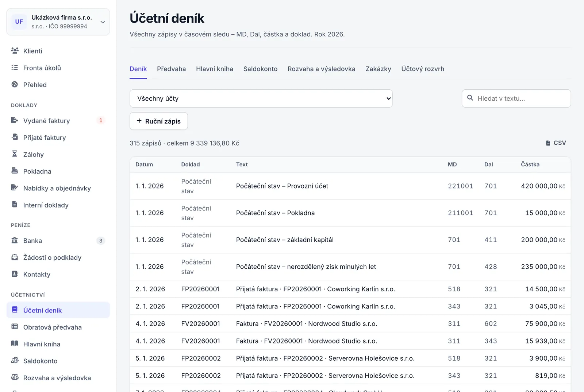Open the Účtový rozvrh tab
584x392 pixels.
(423, 69)
